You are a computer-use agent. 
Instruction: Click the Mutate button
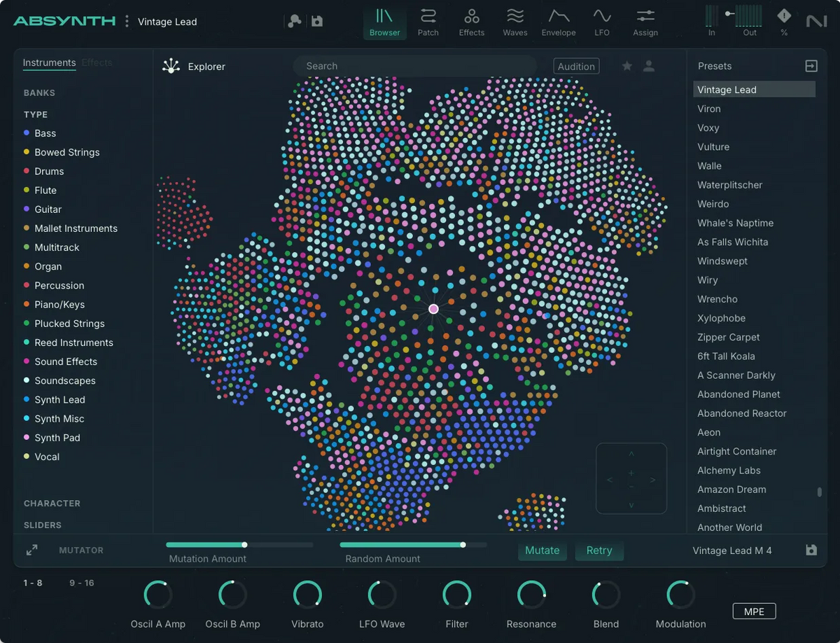click(x=542, y=551)
